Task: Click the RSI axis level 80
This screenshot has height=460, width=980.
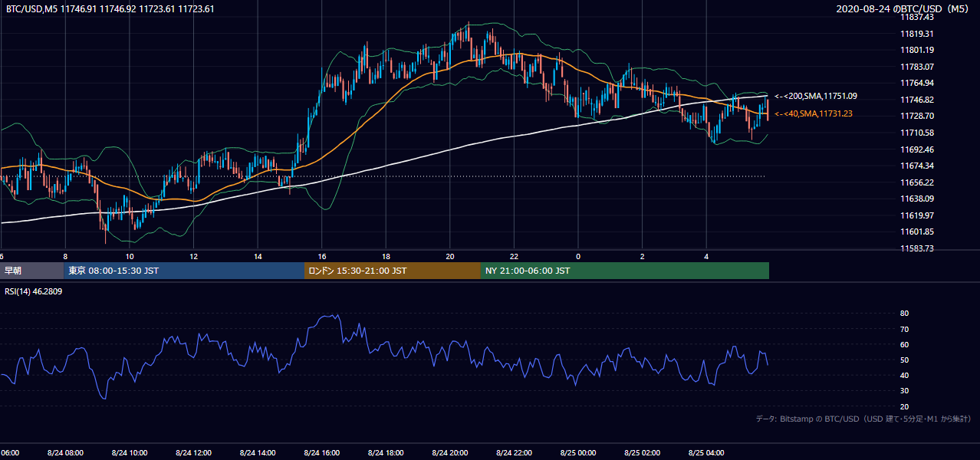Action: [x=904, y=314]
